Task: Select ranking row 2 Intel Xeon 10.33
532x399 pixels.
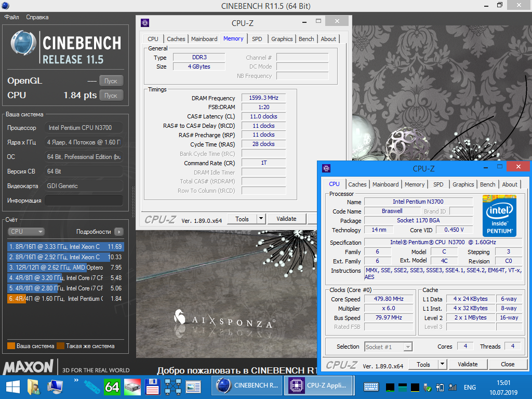Action: (65, 257)
